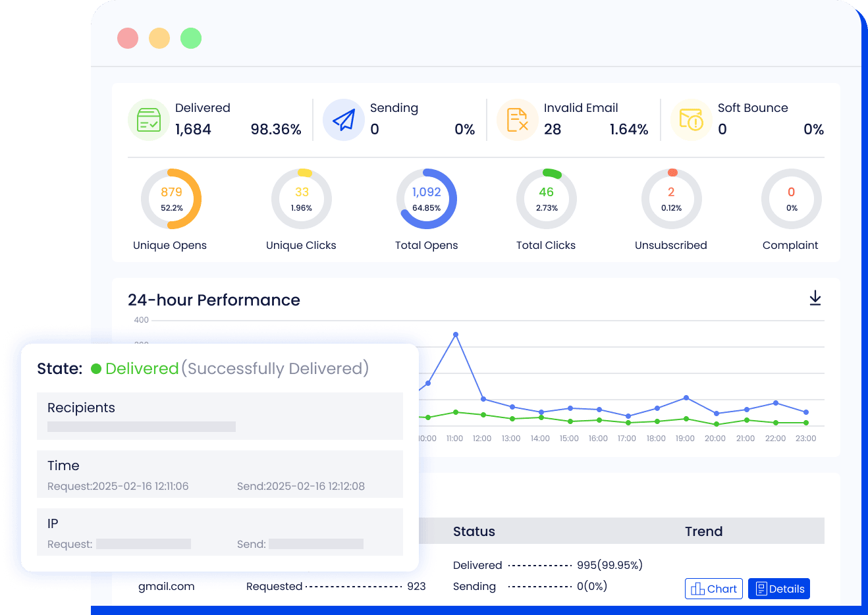Click the yellow Soft Bounce envelope icon
This screenshot has width=868, height=615.
coord(692,120)
